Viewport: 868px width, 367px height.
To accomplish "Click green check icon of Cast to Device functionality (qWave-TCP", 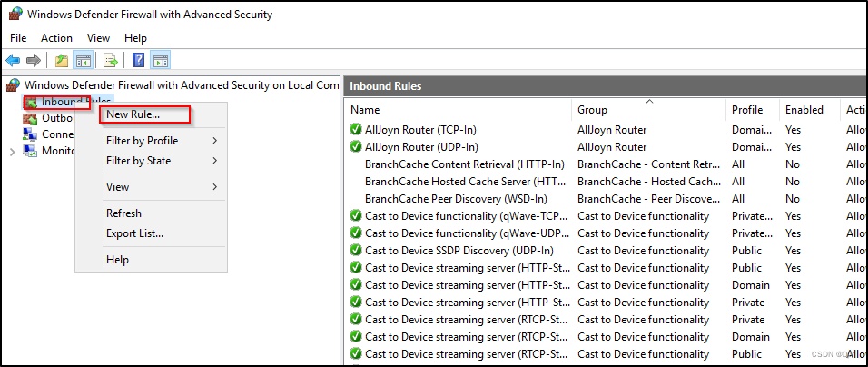I will (x=356, y=216).
